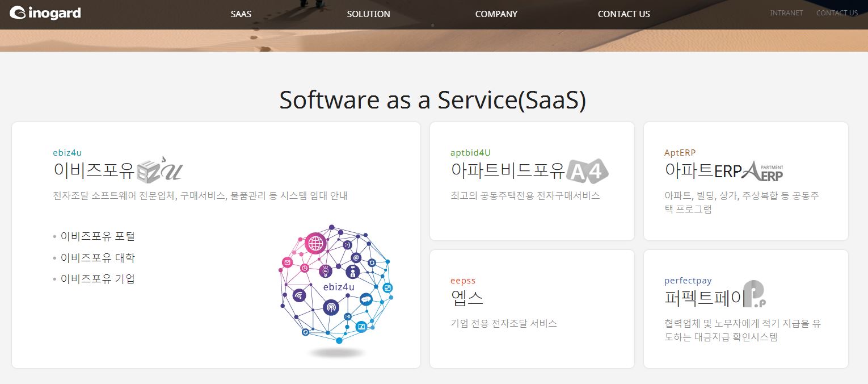Open the 엡스 heading
The height and width of the screenshot is (384, 868).
pyautogui.click(x=467, y=298)
